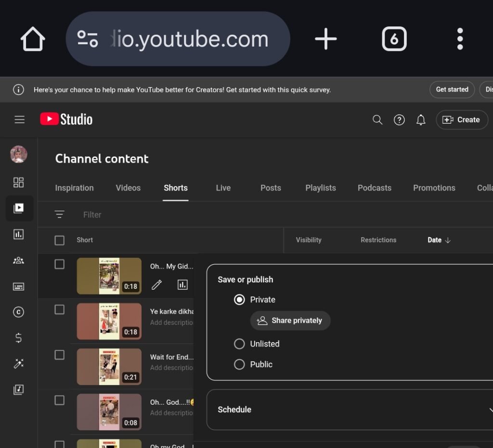Edit the 'Oh... My Gid' short with pencil icon
The height and width of the screenshot is (448, 493).
click(x=156, y=285)
